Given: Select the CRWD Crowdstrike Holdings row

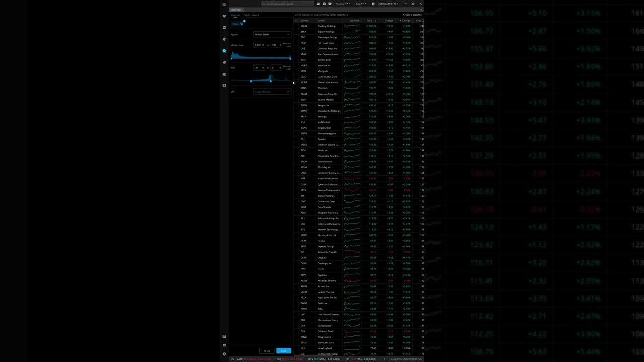Looking at the screenshot, I should pos(359,111).
